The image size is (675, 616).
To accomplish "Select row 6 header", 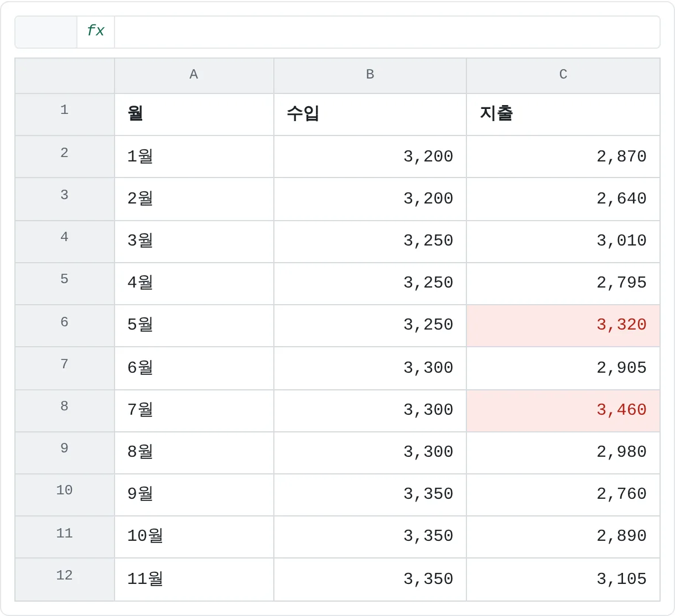I will click(65, 326).
